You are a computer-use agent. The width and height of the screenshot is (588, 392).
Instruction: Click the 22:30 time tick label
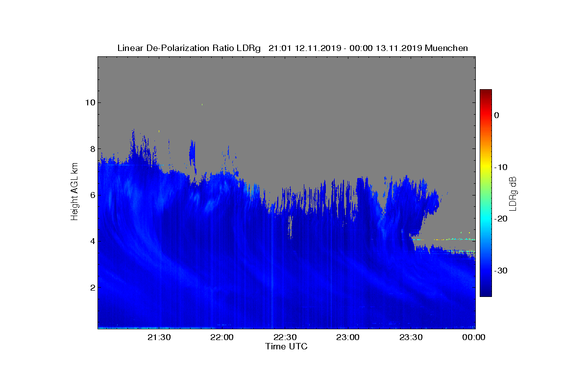click(x=286, y=338)
